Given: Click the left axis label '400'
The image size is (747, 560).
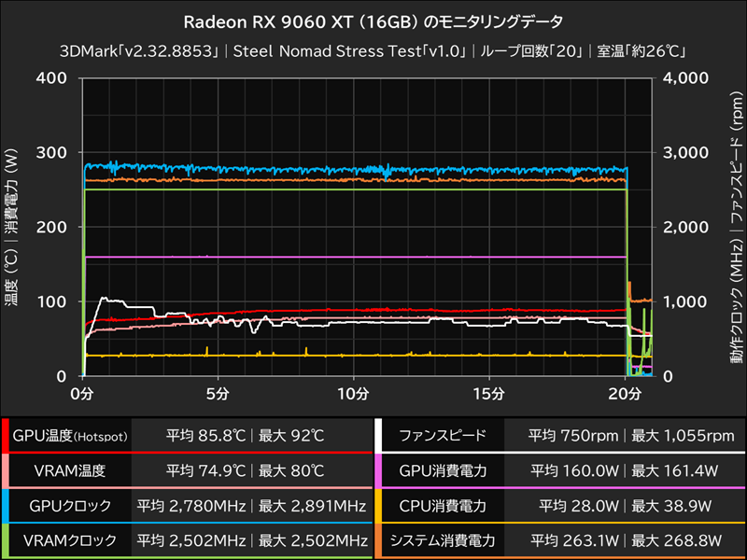Looking at the screenshot, I should click(x=51, y=78).
